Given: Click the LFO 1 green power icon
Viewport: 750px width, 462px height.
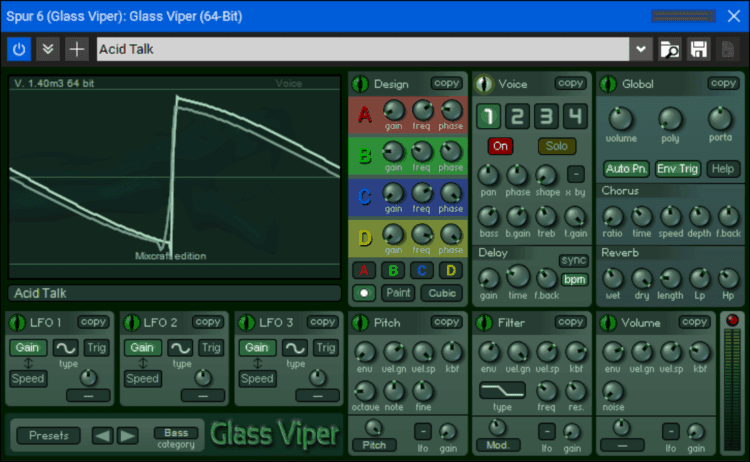Looking at the screenshot, I should pyautogui.click(x=17, y=323).
